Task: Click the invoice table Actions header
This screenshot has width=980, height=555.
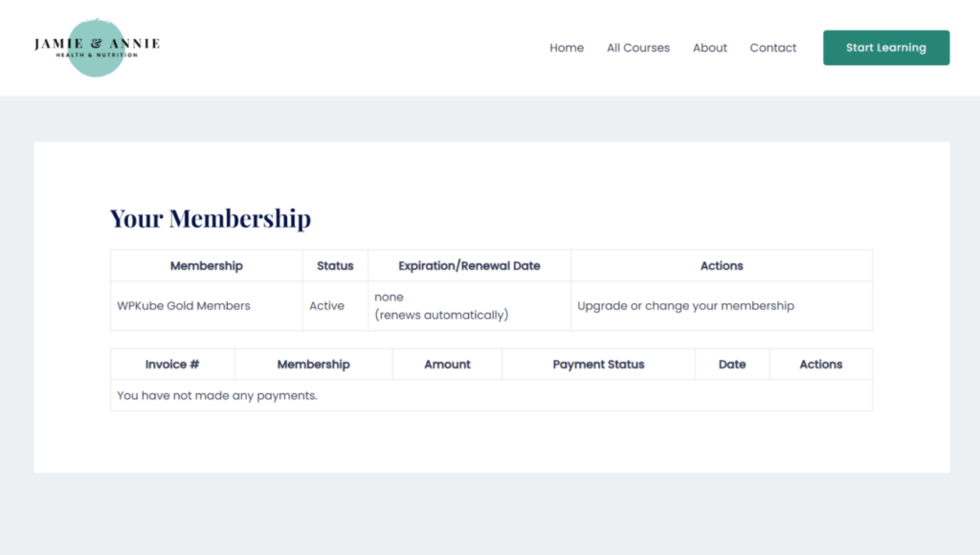Action: 820,365
